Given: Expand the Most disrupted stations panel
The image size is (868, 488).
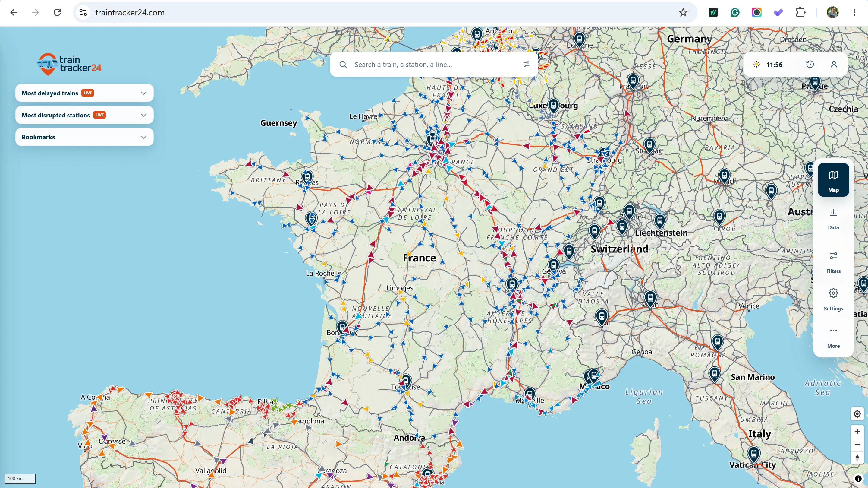Looking at the screenshot, I should pyautogui.click(x=84, y=115).
